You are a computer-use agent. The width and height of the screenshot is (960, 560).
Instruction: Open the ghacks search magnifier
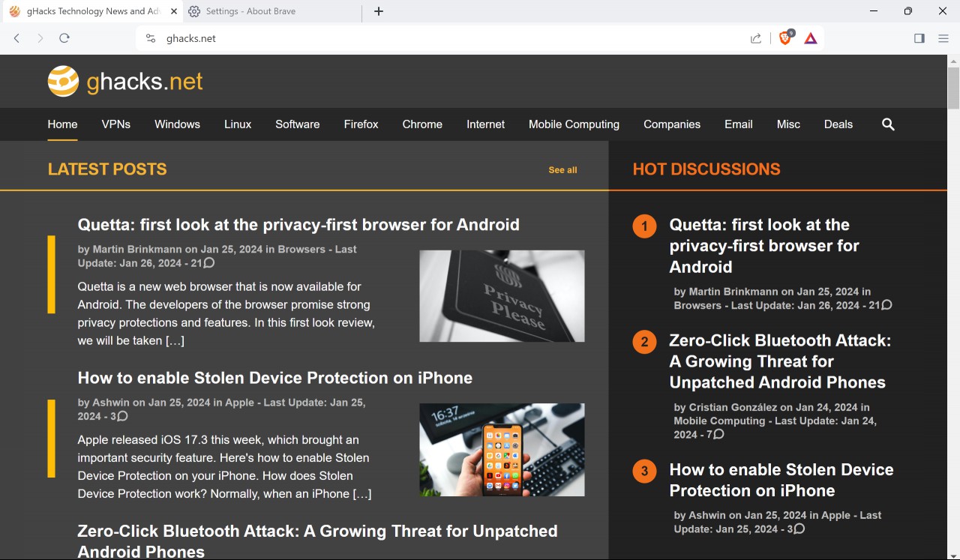click(888, 124)
